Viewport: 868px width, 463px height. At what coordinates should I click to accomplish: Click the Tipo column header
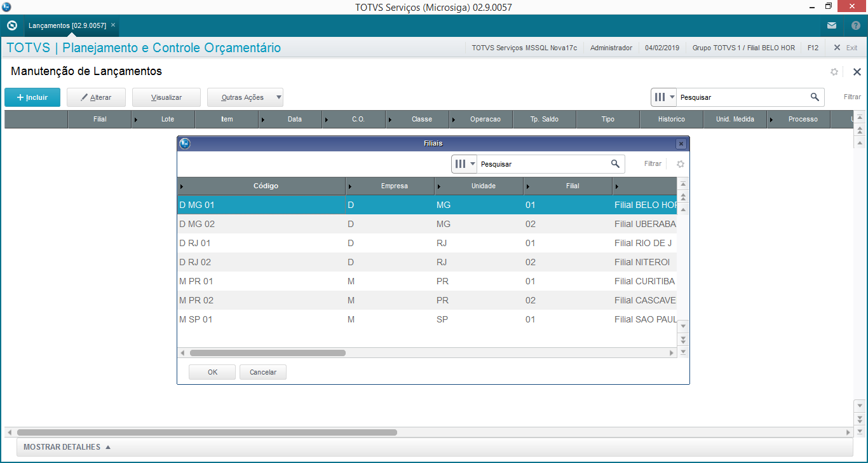(x=608, y=119)
